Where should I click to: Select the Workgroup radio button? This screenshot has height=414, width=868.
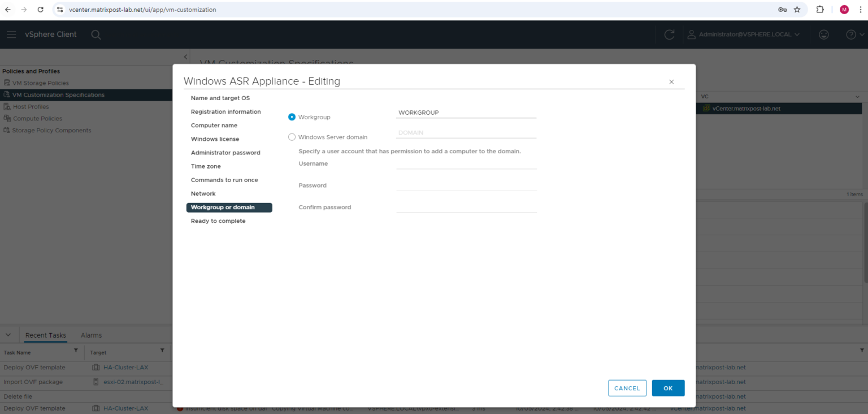292,117
